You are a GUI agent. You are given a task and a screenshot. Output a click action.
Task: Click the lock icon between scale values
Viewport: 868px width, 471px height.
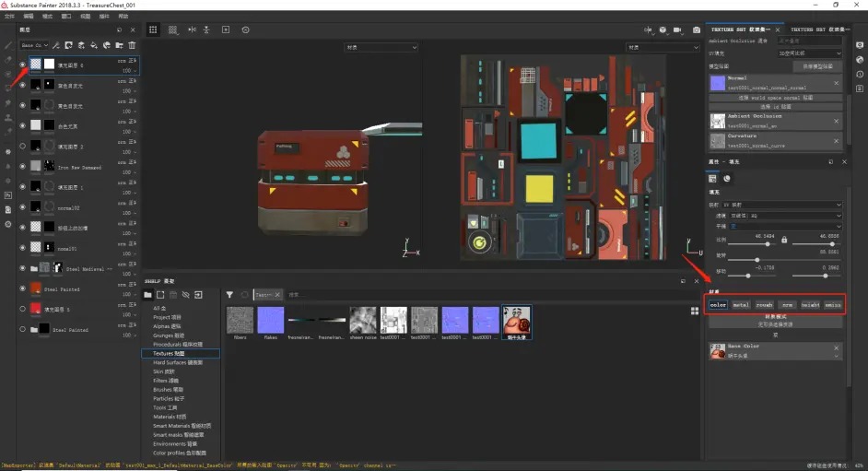pyautogui.click(x=784, y=240)
